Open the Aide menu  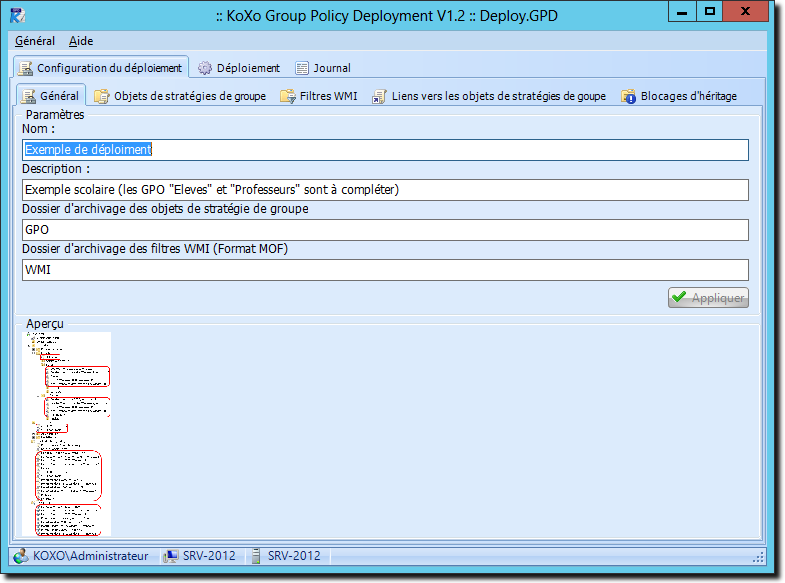coord(81,41)
